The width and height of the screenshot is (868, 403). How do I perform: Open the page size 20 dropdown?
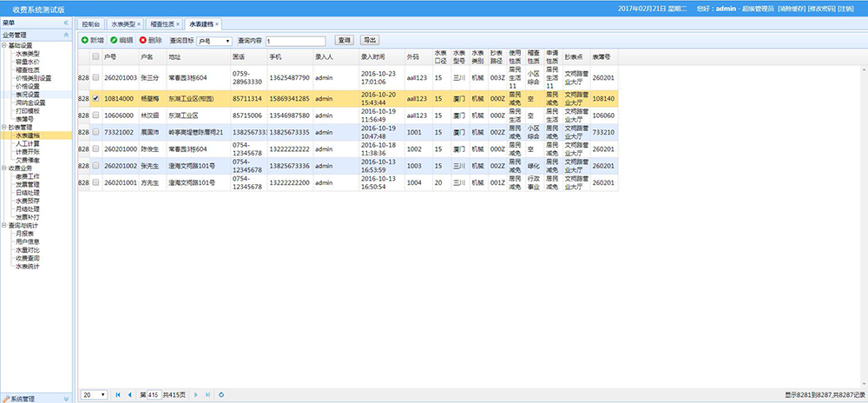pos(95,394)
